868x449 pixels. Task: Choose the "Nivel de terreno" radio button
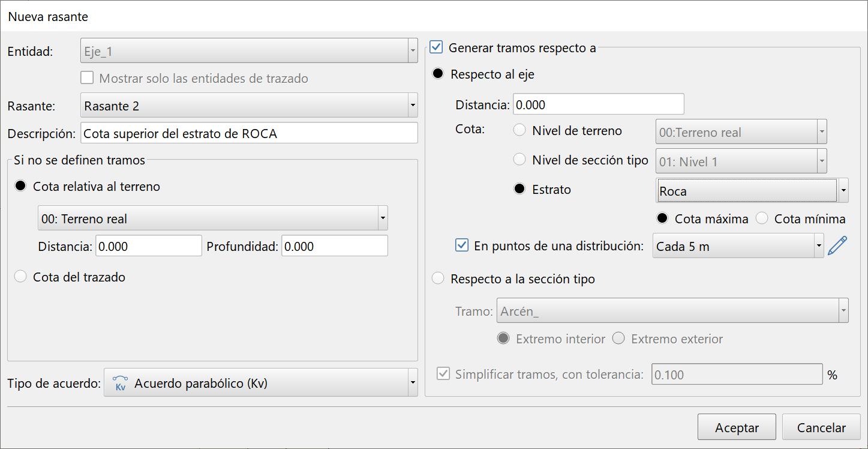click(519, 130)
